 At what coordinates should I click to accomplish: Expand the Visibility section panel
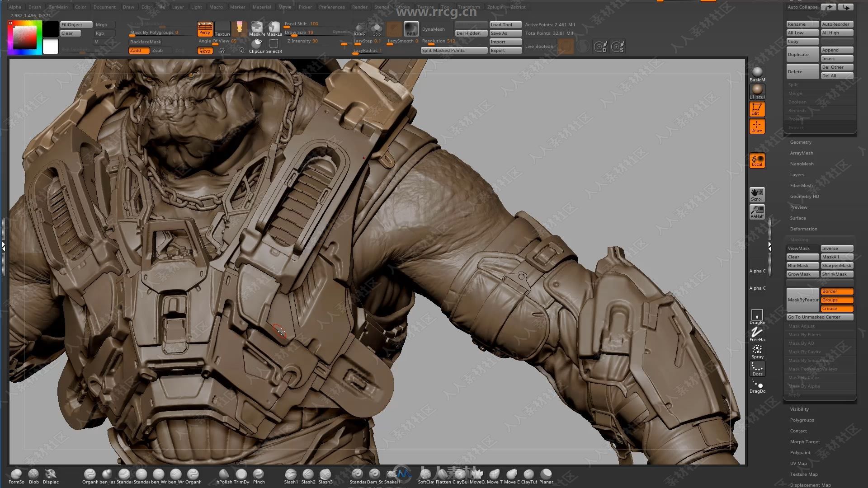point(799,409)
